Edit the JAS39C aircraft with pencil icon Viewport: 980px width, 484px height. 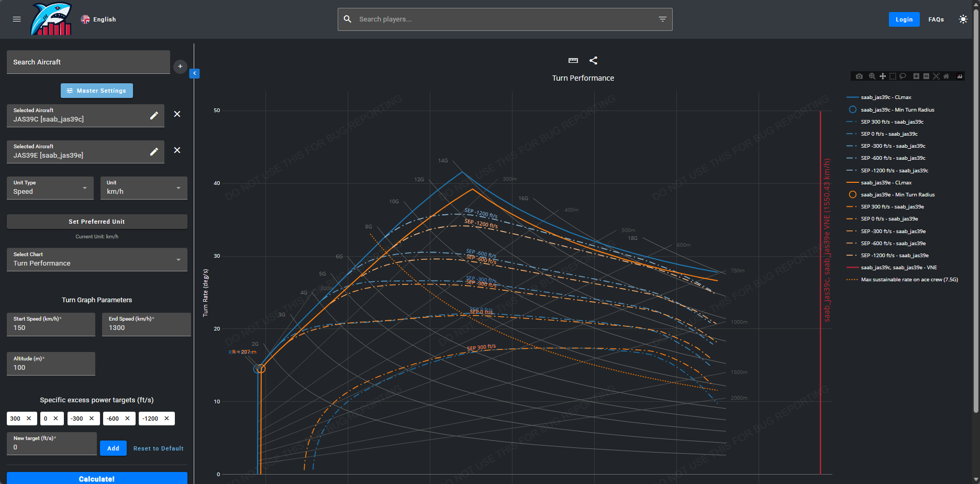tap(154, 115)
